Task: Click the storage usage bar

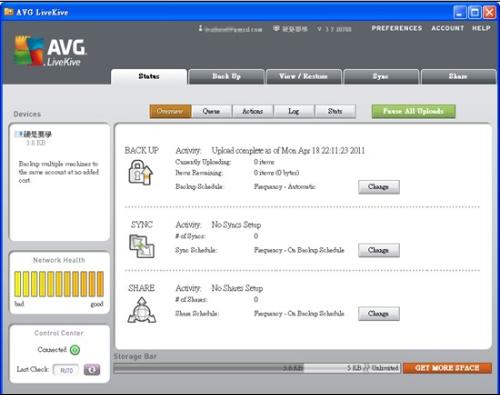Action: (x=257, y=368)
